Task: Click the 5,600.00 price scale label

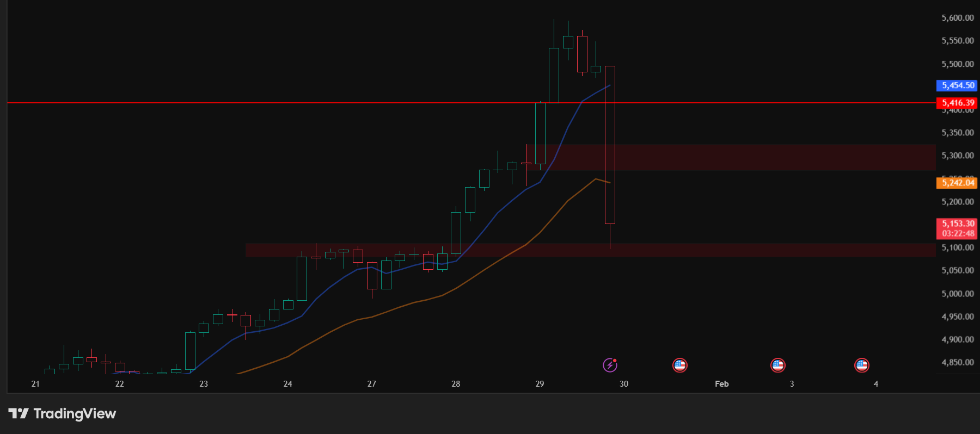Action: (957, 18)
